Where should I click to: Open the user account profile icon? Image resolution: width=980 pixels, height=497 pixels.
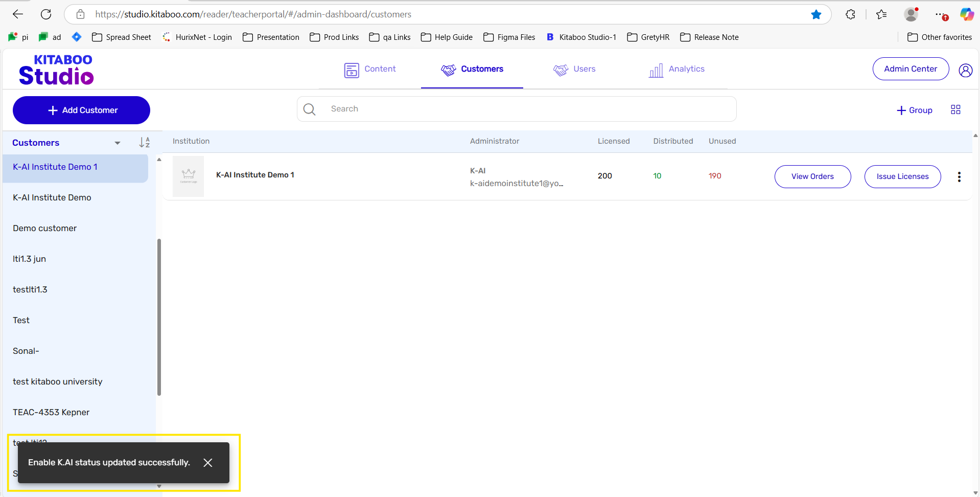pos(965,70)
